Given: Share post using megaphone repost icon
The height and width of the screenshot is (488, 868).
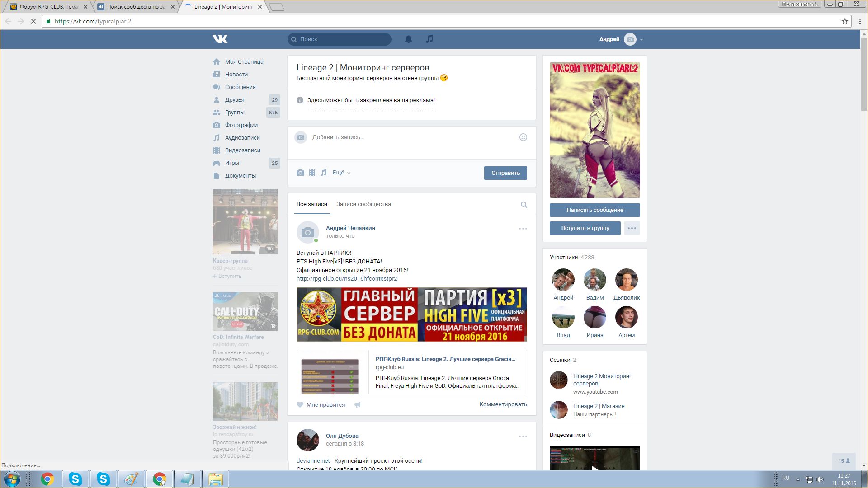Looking at the screenshot, I should tap(357, 405).
